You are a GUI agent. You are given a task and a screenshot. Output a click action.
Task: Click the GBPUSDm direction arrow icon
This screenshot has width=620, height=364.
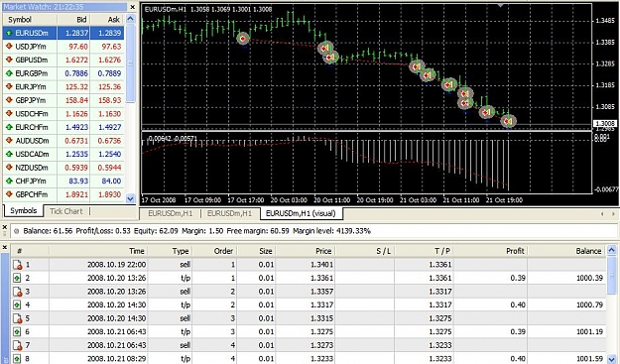[x=8, y=60]
